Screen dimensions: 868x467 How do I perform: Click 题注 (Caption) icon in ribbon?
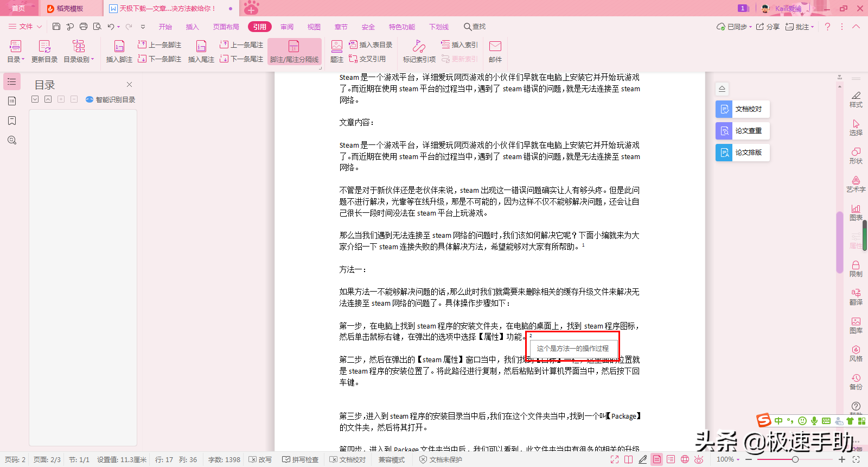pyautogui.click(x=337, y=52)
